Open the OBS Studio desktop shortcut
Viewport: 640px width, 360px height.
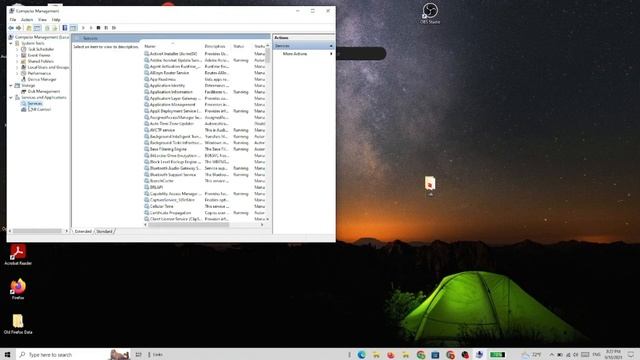pos(430,13)
